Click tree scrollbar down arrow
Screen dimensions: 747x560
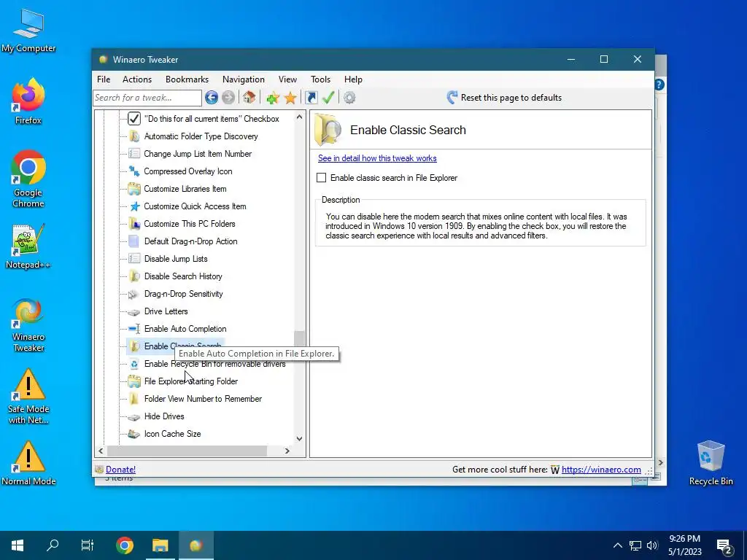(x=299, y=438)
